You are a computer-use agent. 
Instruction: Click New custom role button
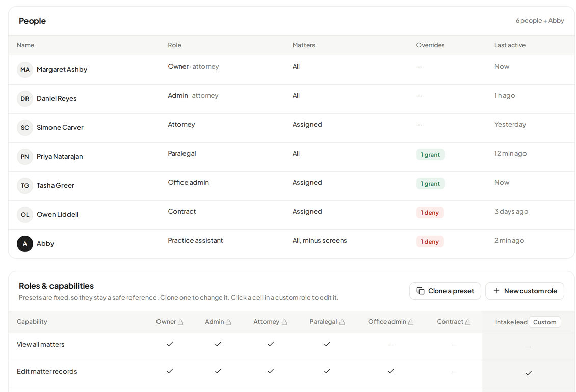(525, 291)
